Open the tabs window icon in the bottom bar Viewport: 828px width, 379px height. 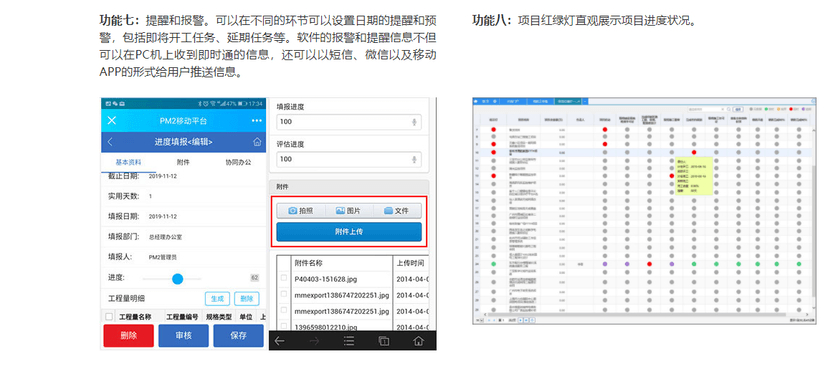pos(384,341)
